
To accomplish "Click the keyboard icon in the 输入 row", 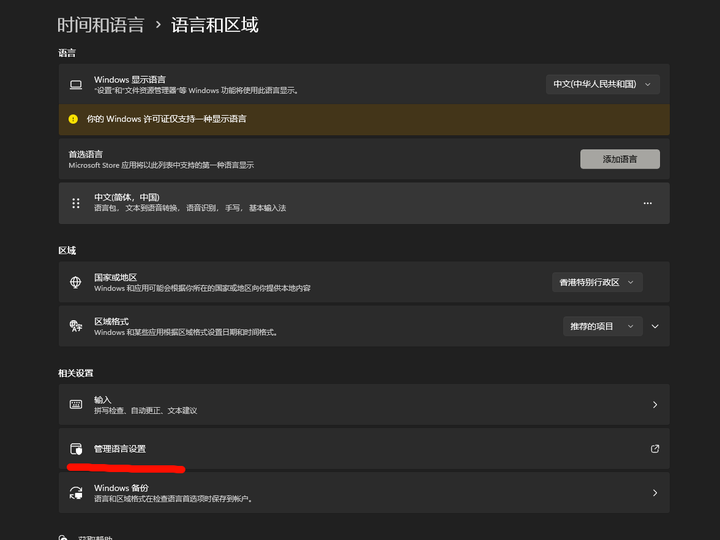I will point(76,404).
